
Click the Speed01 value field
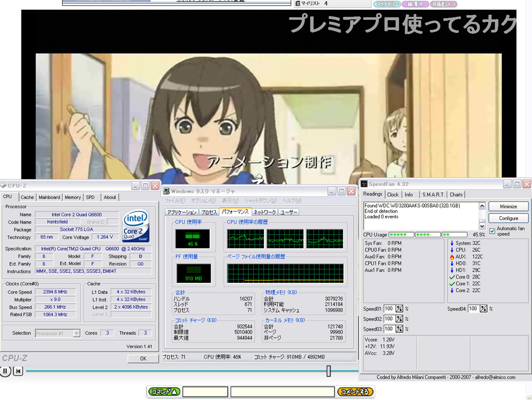[x=389, y=309]
